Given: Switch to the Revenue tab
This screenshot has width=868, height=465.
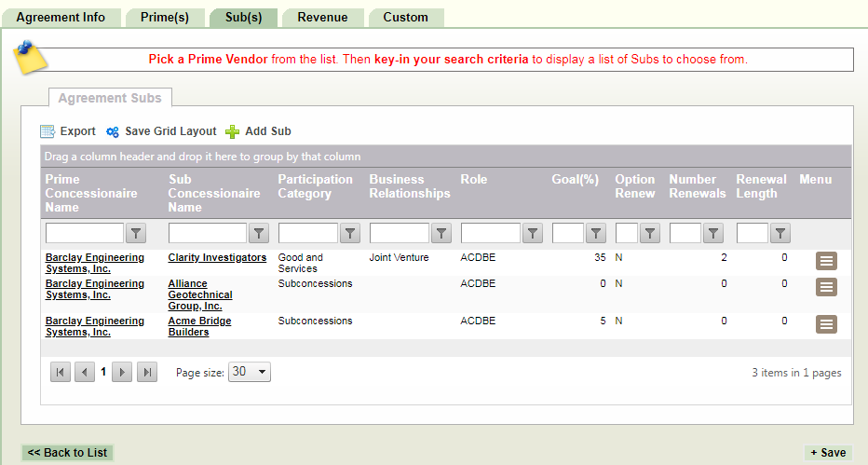Looking at the screenshot, I should pos(322,18).
